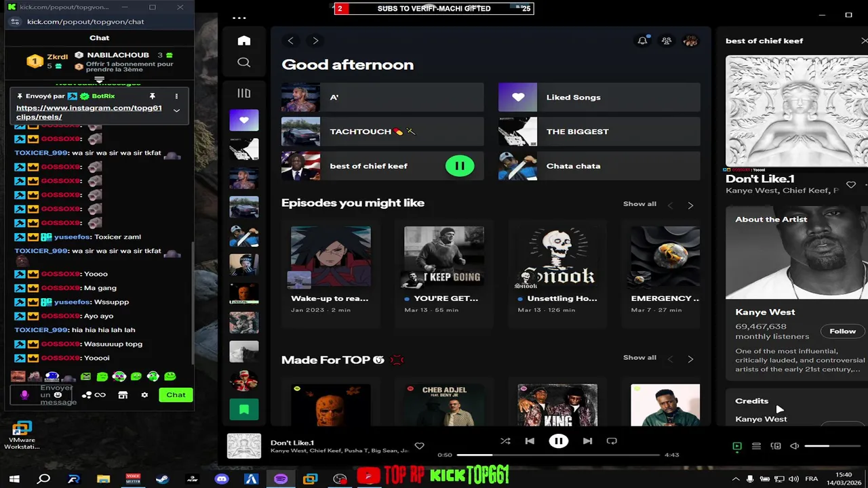Toggle shuffle mode
Screen dimensions: 868x488
click(505, 441)
